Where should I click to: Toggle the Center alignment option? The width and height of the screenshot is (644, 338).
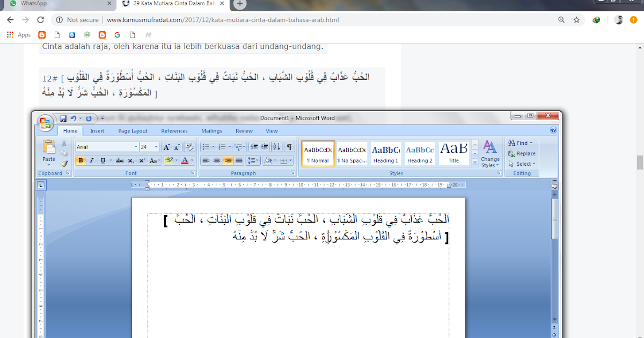216,160
